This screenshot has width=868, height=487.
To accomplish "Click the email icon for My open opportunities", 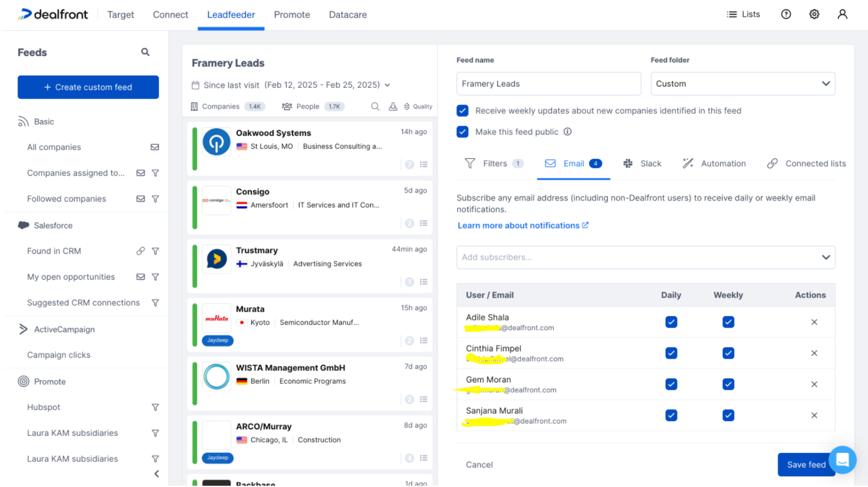I will click(x=140, y=277).
